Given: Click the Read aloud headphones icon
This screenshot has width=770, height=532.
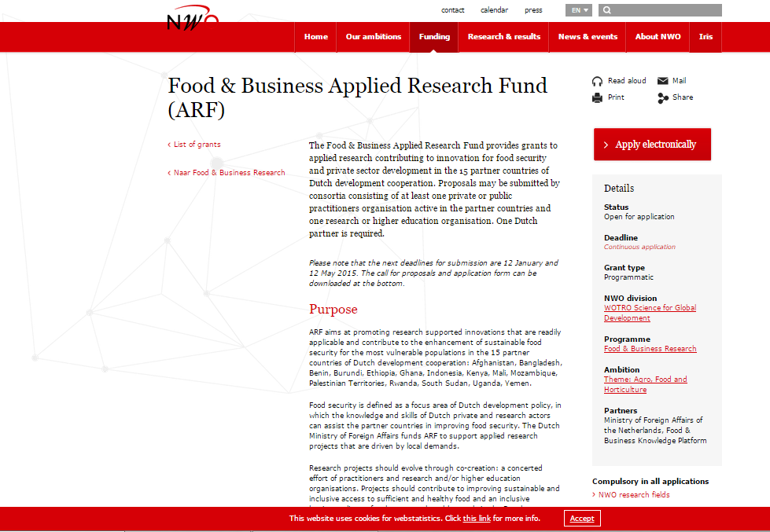Looking at the screenshot, I should 597,81.
